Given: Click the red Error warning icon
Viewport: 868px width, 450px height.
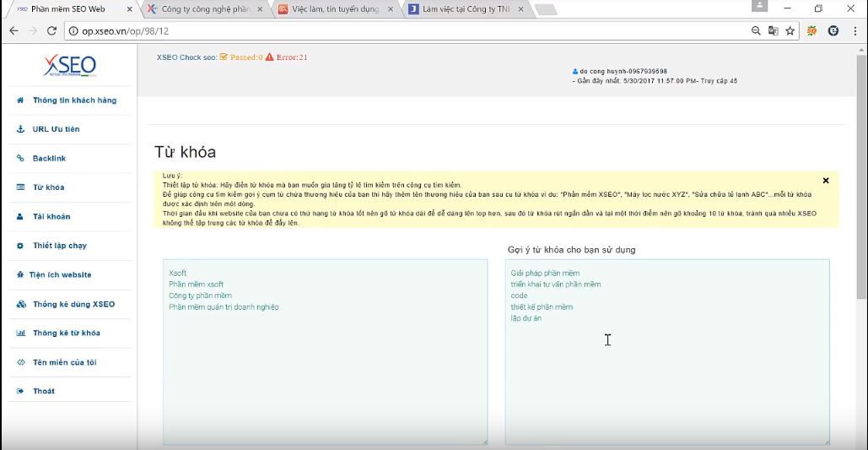Looking at the screenshot, I should [x=269, y=57].
